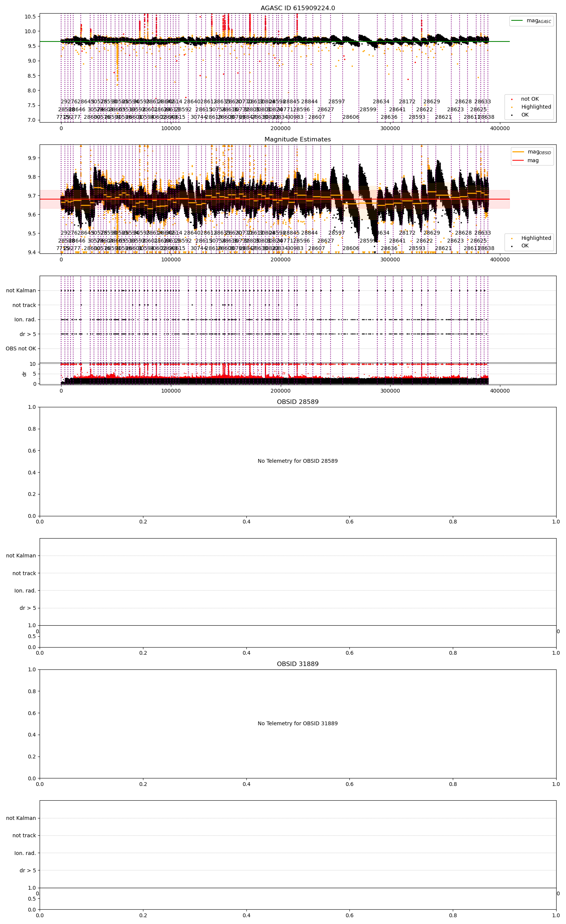The image size is (566, 924).
Task: Click 'OBS not OK' row label
Action: tap(21, 348)
